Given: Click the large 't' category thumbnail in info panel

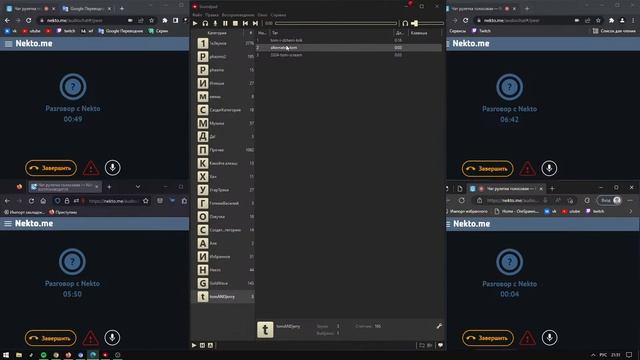Looking at the screenshot, I should [x=265, y=330].
